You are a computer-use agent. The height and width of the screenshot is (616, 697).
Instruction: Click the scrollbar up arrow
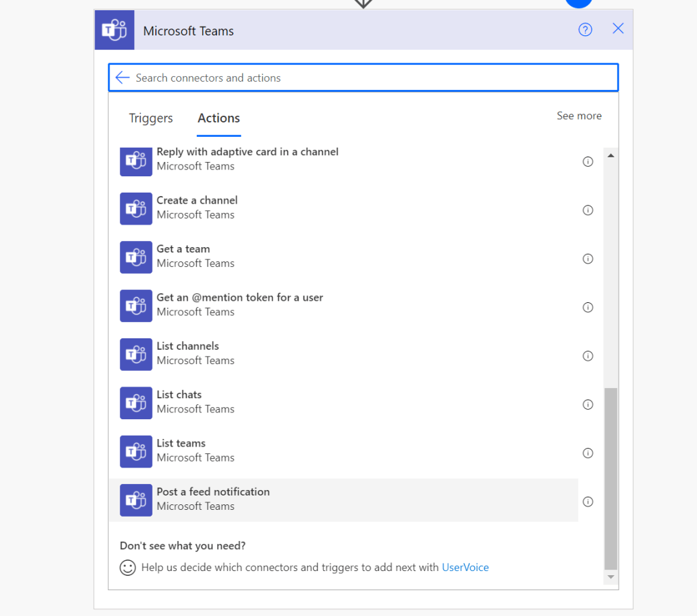[611, 156]
